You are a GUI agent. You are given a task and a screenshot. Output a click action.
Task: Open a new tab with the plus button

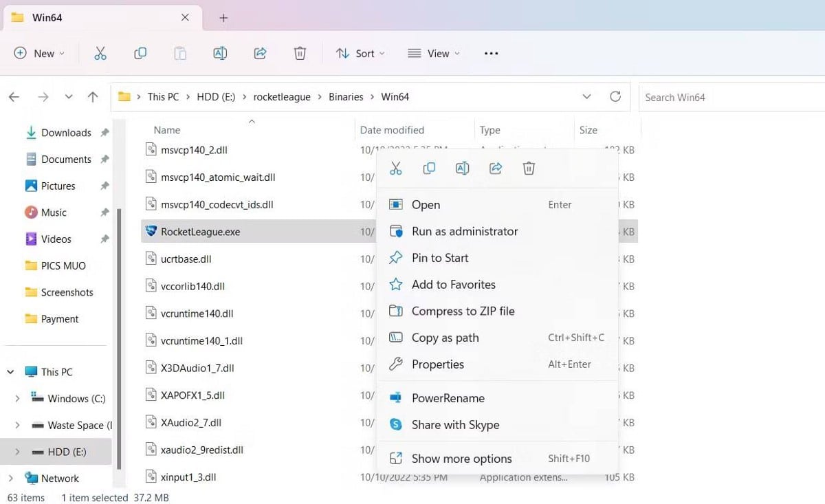(223, 18)
